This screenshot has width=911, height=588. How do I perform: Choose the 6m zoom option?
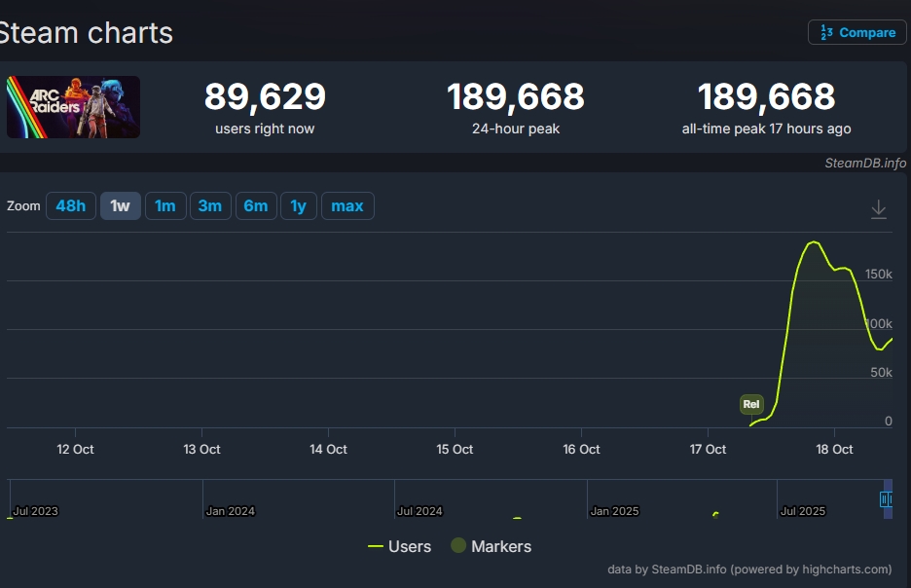point(256,205)
